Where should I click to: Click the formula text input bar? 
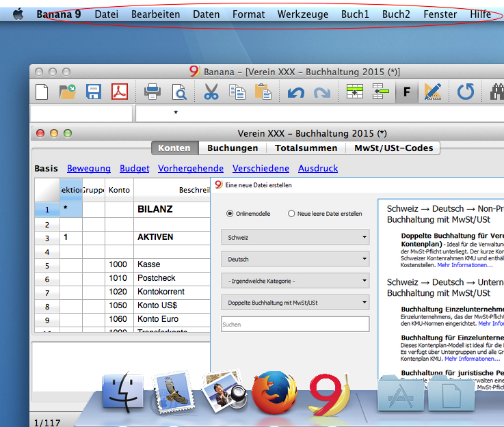tap(319, 113)
